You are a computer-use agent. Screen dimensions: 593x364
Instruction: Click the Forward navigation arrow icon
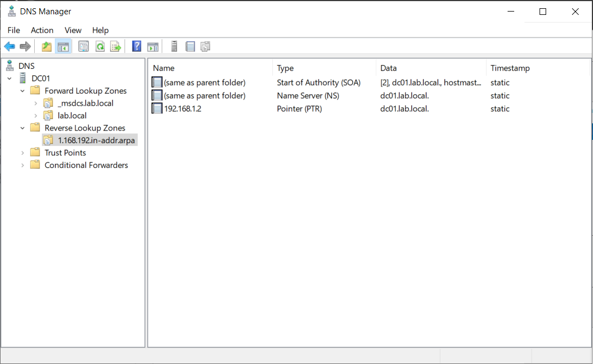25,46
